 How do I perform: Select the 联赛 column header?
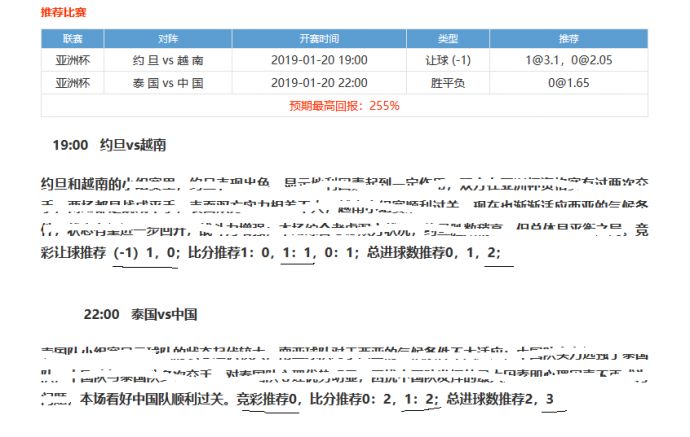(x=73, y=39)
